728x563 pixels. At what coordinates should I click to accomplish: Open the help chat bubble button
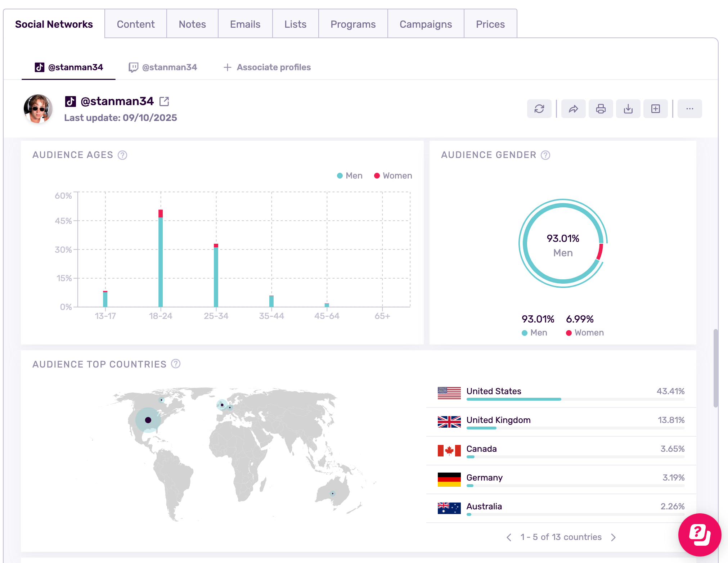pyautogui.click(x=700, y=535)
